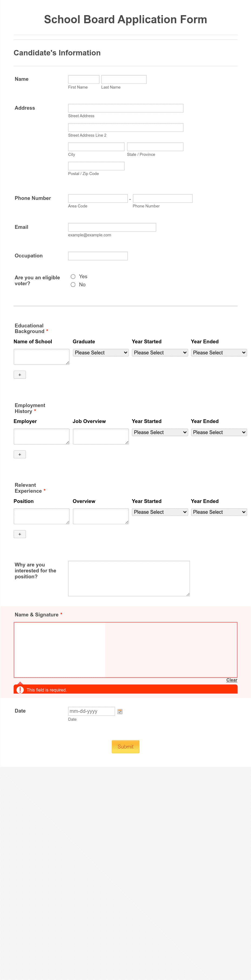
Task: Open Year Ended dropdown under Educational Background
Action: [x=219, y=352]
